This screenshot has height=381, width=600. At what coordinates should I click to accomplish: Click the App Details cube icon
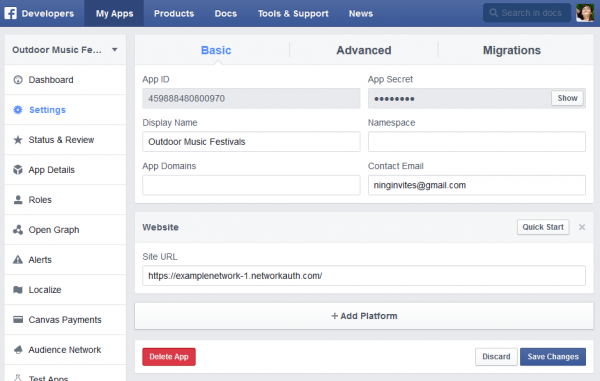[18, 170]
